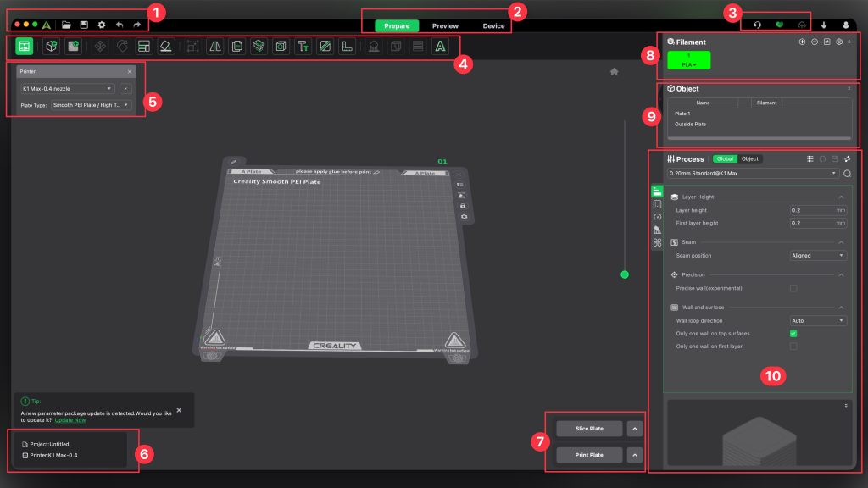Click the green layer slider handle
Screen dimensions: 868x488
point(625,274)
